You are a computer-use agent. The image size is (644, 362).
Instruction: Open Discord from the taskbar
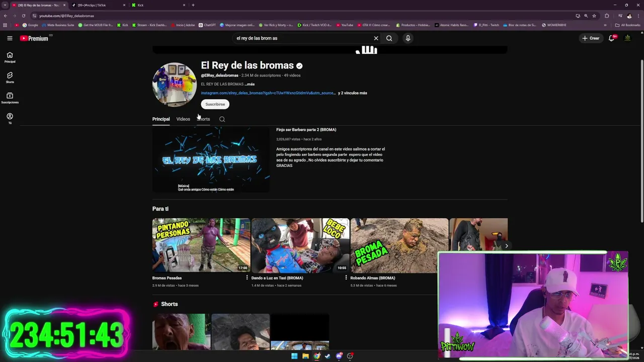(x=339, y=356)
